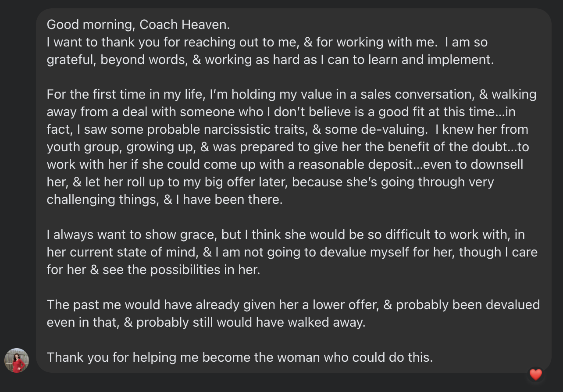Click the line starting "grateful, beyond words"
This screenshot has height=392, width=563.
270,60
